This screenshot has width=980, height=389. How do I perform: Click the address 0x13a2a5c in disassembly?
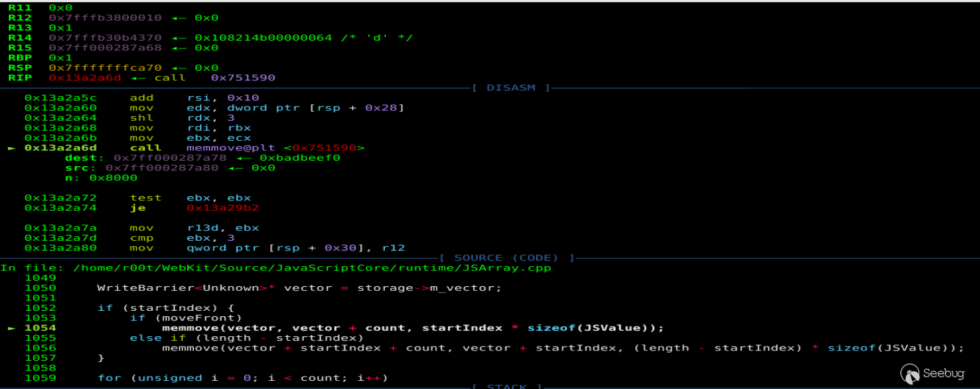(x=60, y=98)
